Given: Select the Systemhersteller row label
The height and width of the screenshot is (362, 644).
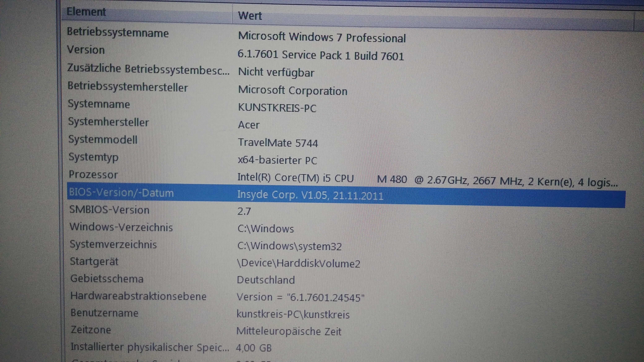Looking at the screenshot, I should point(109,122).
